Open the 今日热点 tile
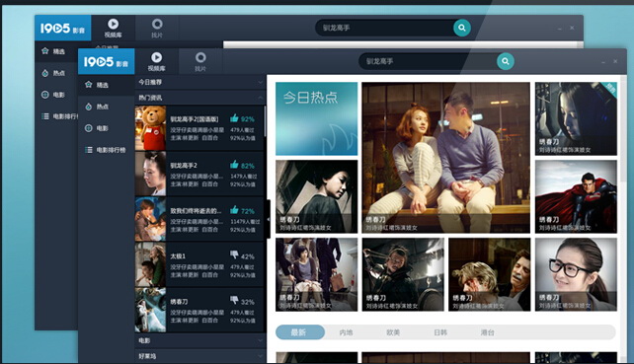The image size is (634, 364). pyautogui.click(x=317, y=118)
